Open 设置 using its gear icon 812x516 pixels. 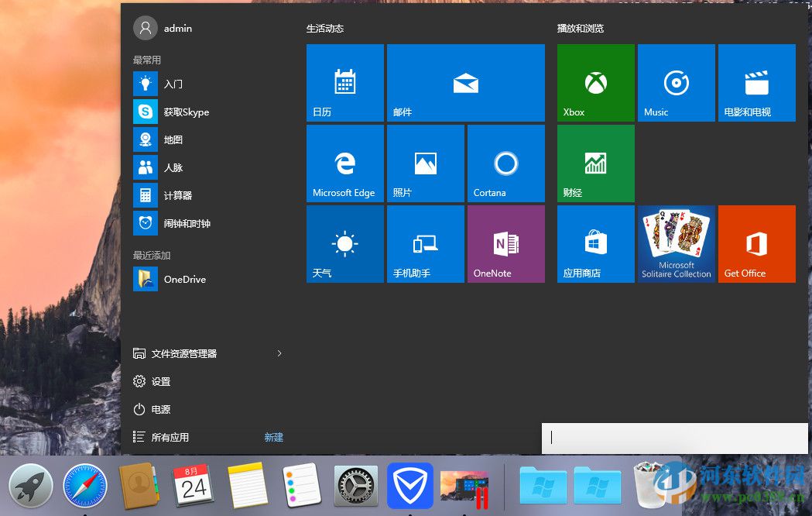coord(139,381)
